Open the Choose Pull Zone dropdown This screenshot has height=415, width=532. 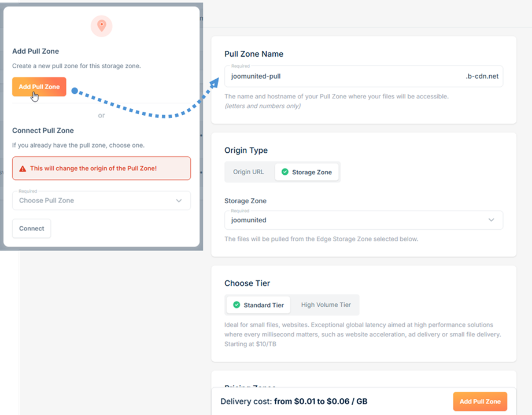click(101, 201)
